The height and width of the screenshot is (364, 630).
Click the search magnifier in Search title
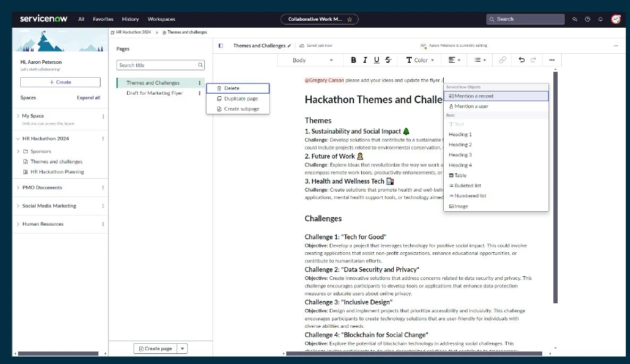200,65
